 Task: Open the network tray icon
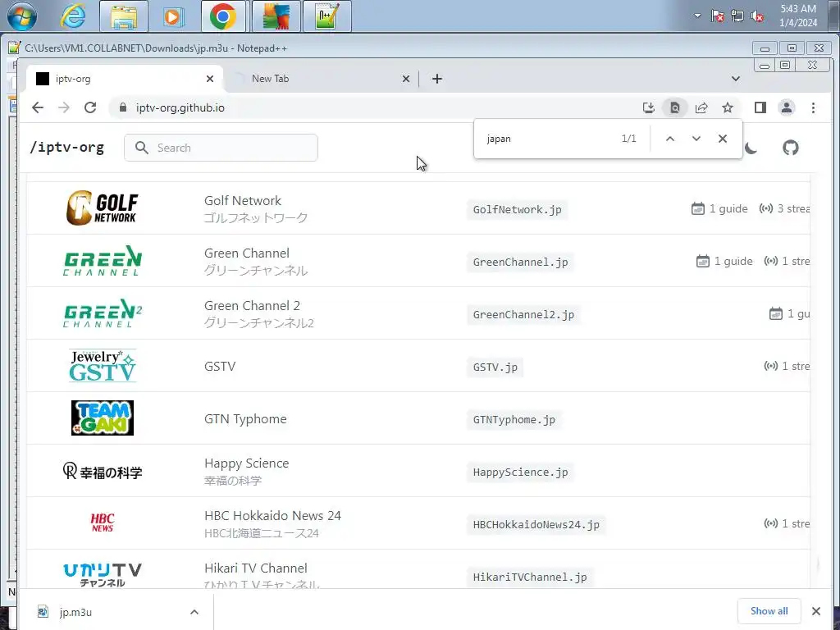point(737,16)
